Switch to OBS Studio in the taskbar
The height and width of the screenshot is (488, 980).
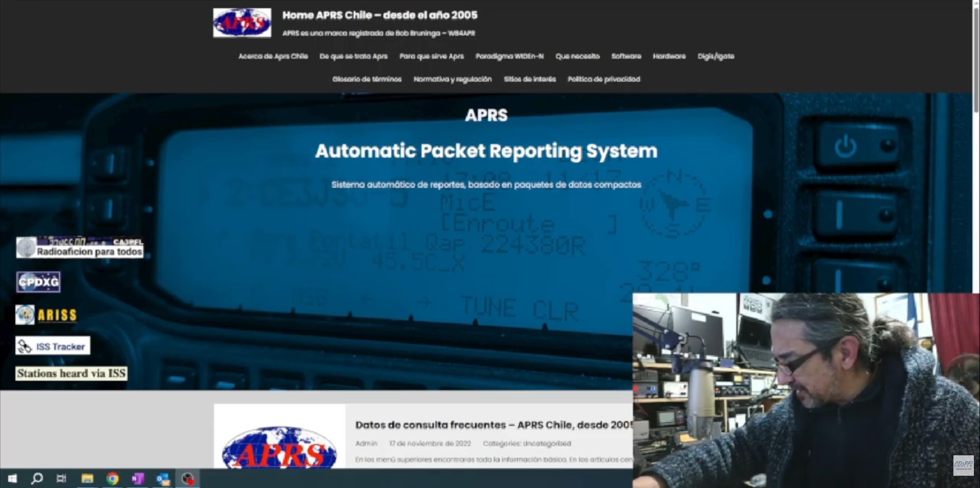[x=188, y=478]
